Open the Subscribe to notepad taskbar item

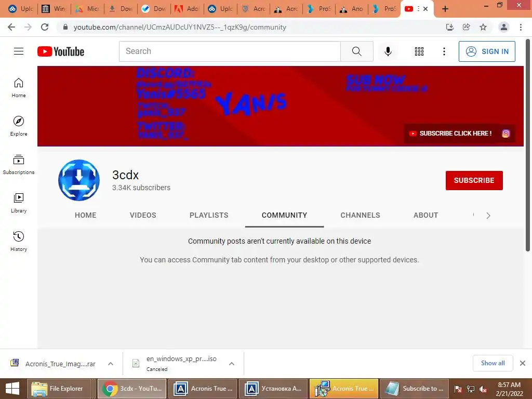pyautogui.click(x=415, y=389)
